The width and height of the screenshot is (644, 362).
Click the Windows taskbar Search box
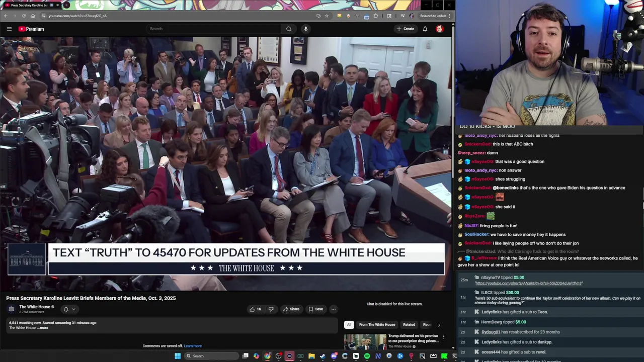[x=211, y=356]
